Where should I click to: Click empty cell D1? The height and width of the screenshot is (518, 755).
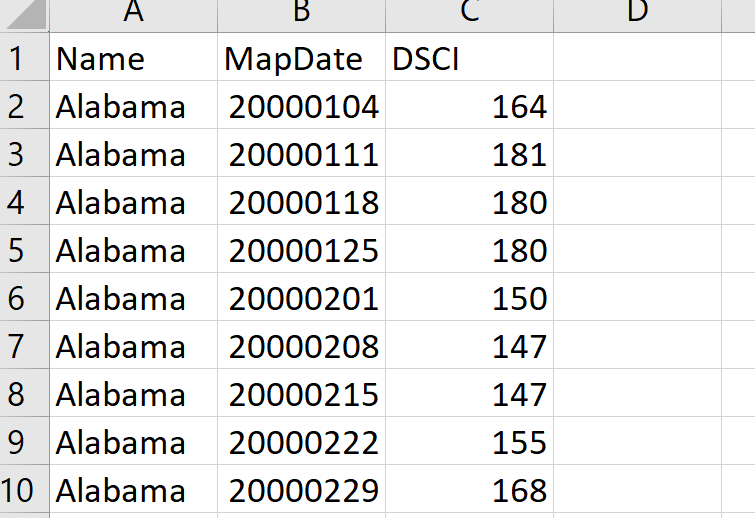coord(637,58)
